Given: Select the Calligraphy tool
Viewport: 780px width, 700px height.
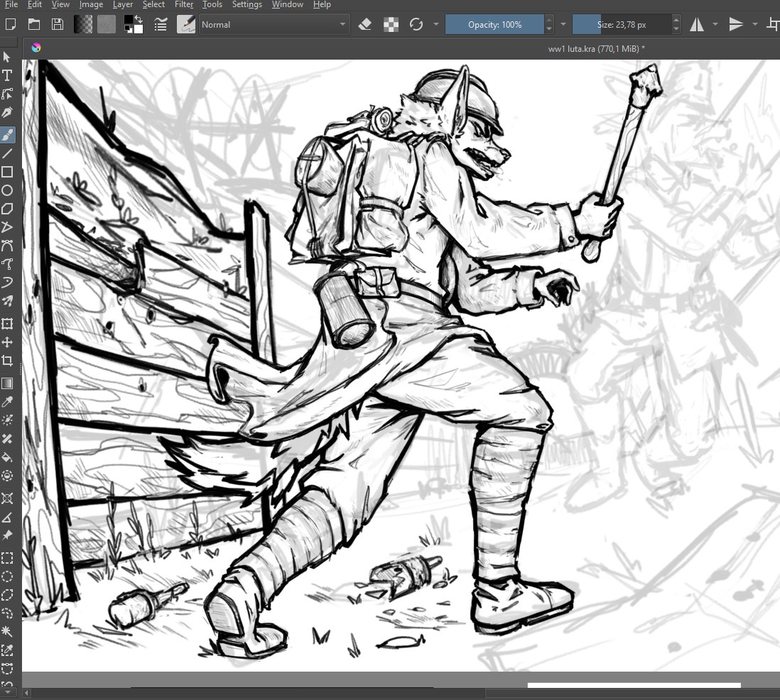Looking at the screenshot, I should 7,113.
